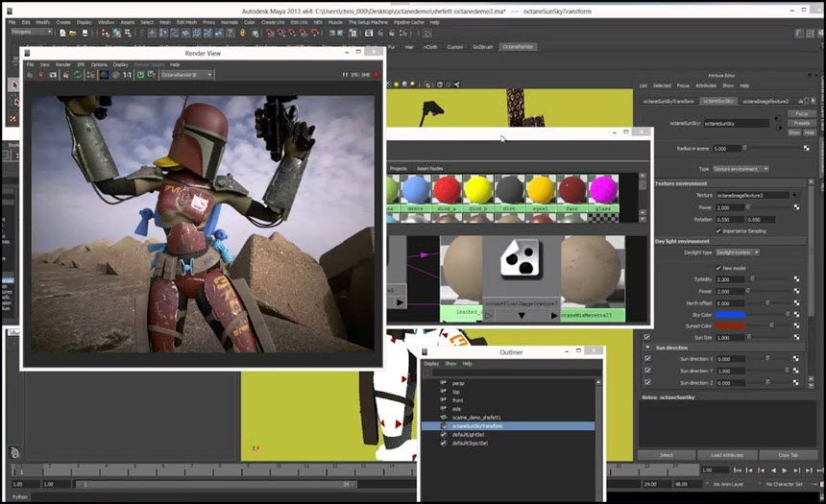Toggle the checkbox beside Sun direction: Z

coord(647,382)
